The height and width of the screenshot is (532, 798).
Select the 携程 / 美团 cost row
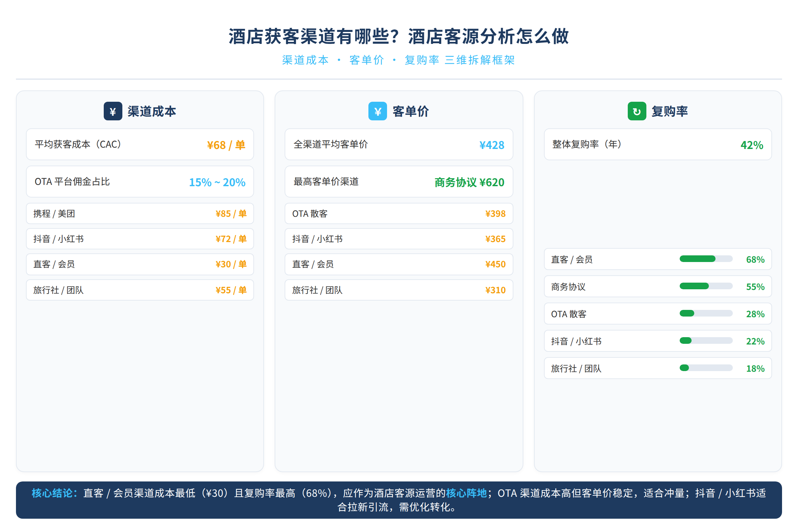pyautogui.click(x=140, y=213)
